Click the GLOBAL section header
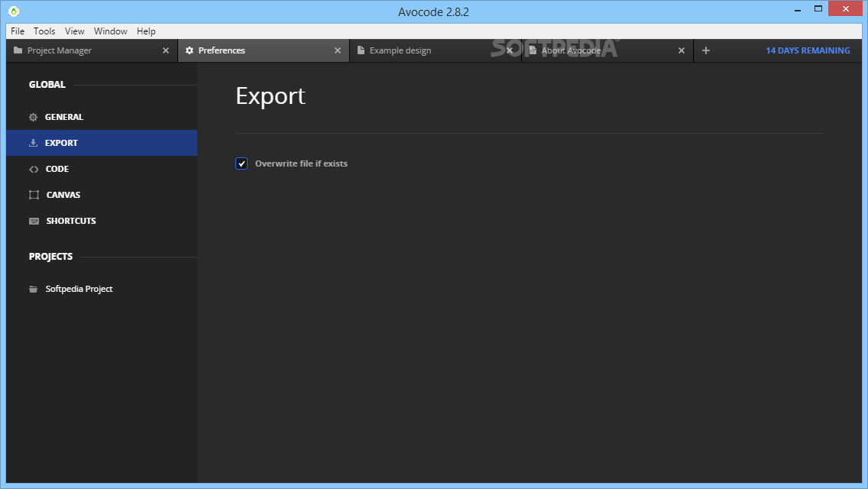This screenshot has width=868, height=489. click(x=47, y=85)
